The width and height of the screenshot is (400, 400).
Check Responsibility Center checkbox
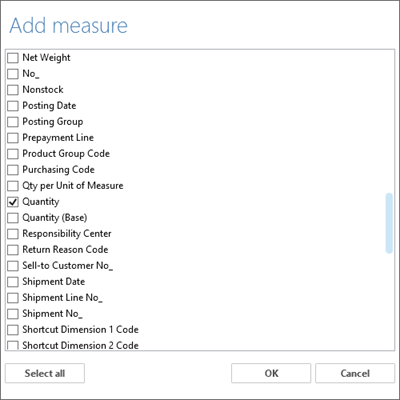tap(13, 234)
